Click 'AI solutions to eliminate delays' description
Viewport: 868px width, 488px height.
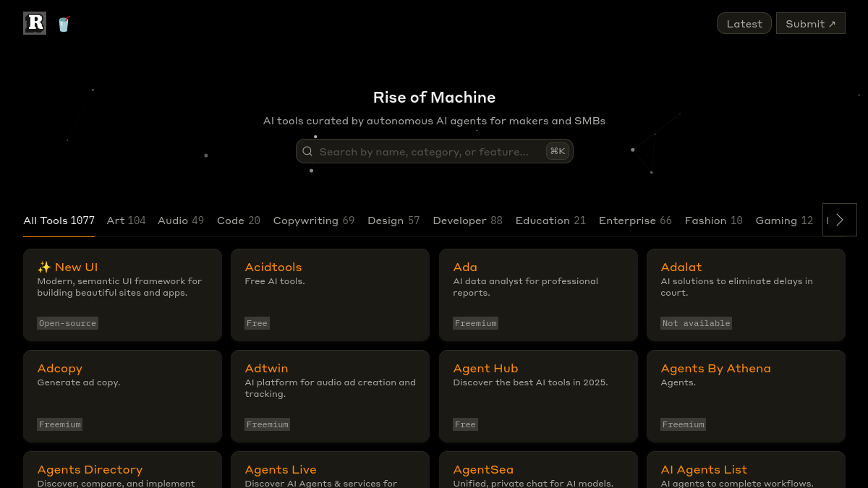pos(736,287)
